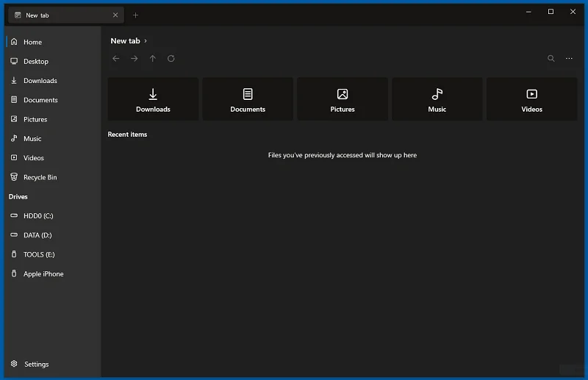This screenshot has width=588, height=380.
Task: Open the Downloads tile
Action: [x=153, y=99]
